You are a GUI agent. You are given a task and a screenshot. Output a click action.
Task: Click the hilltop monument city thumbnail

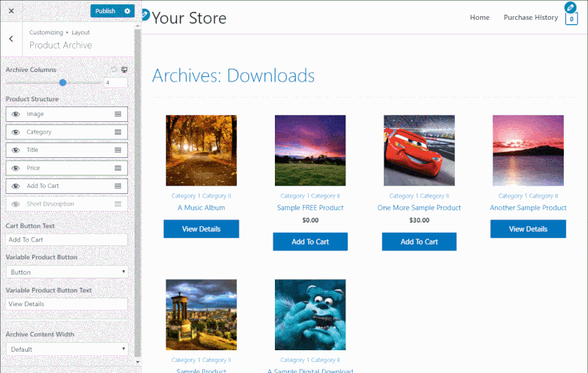201,314
